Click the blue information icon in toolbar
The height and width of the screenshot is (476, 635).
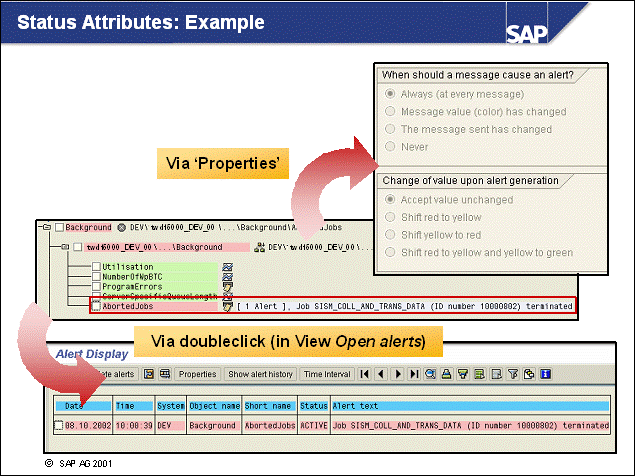pyautogui.click(x=546, y=374)
